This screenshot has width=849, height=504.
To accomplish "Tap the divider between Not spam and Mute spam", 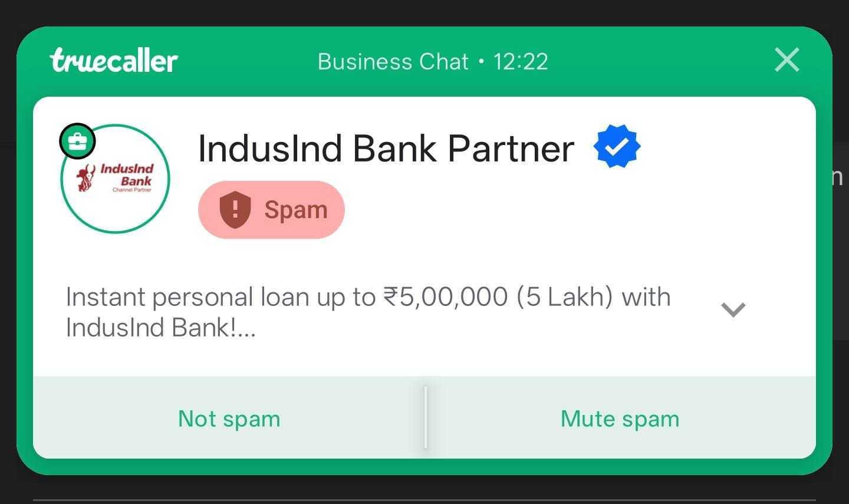I will coord(425,417).
